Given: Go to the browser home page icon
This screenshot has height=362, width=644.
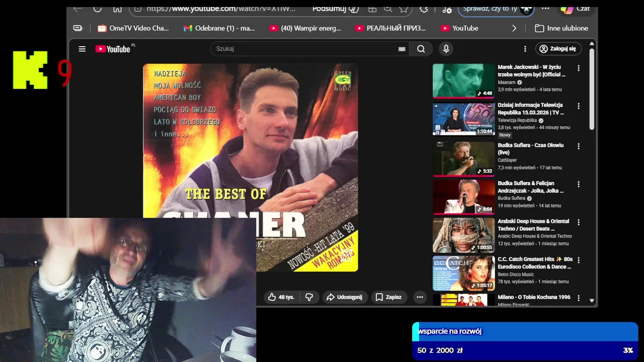Looking at the screenshot, I should pyautogui.click(x=117, y=9).
